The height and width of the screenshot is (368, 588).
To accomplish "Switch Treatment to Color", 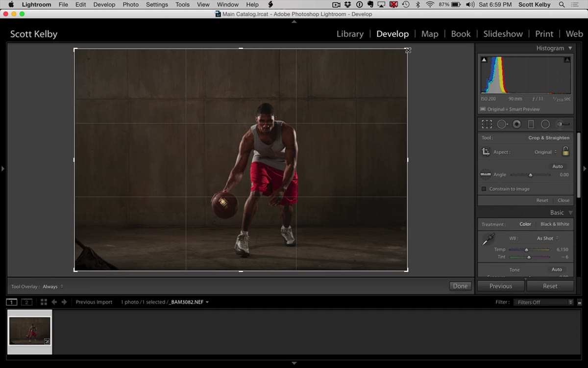I will 525,224.
